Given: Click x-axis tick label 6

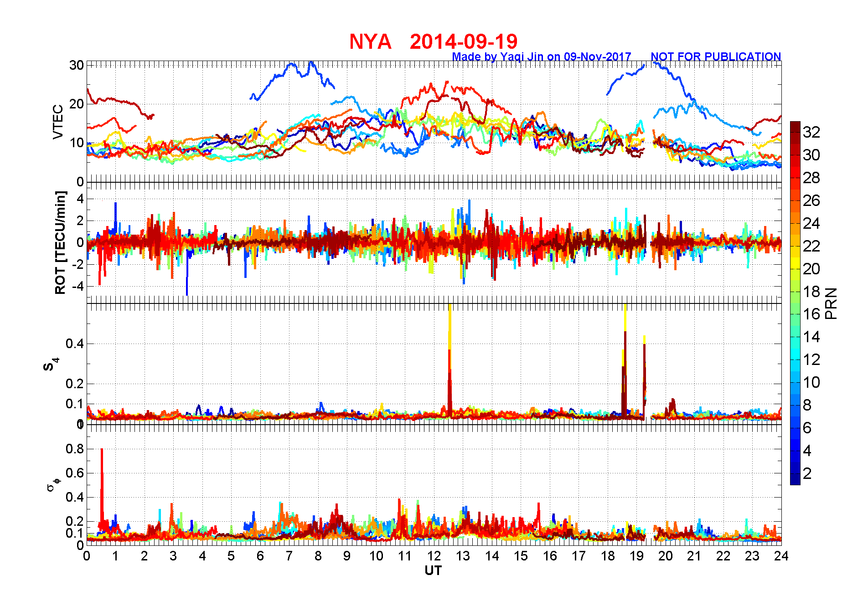Looking at the screenshot, I should [260, 556].
